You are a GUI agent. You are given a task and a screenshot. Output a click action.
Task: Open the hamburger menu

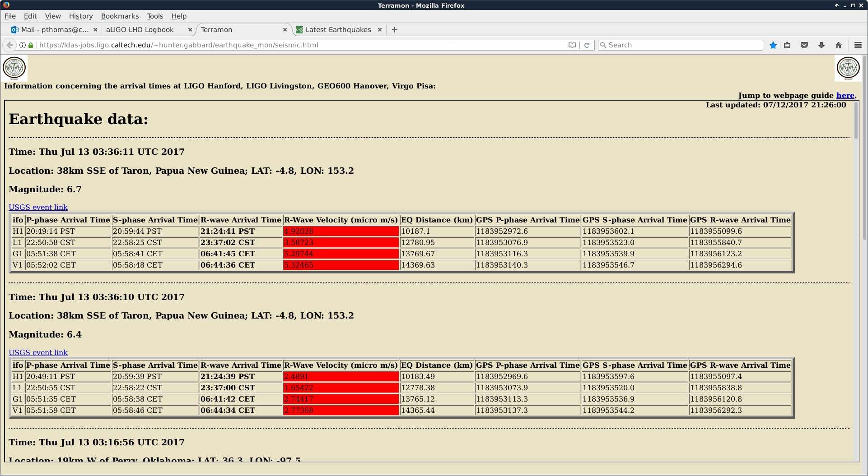[x=858, y=45]
